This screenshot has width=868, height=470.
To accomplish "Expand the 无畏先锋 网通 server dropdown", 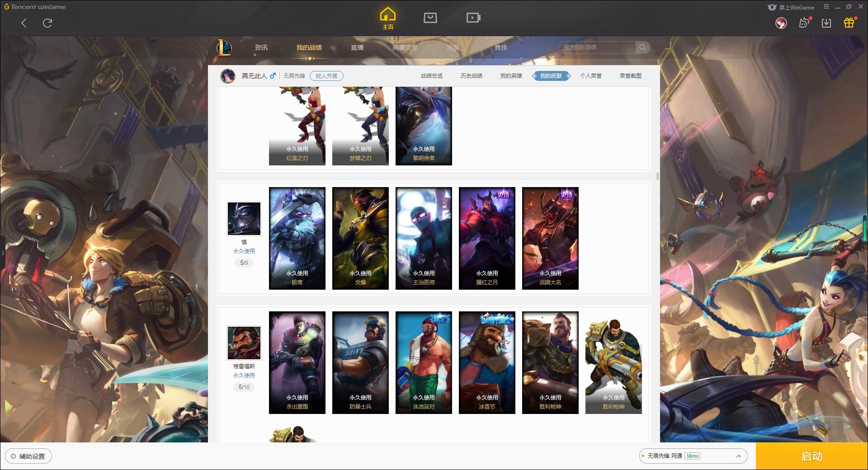I will coord(693,456).
